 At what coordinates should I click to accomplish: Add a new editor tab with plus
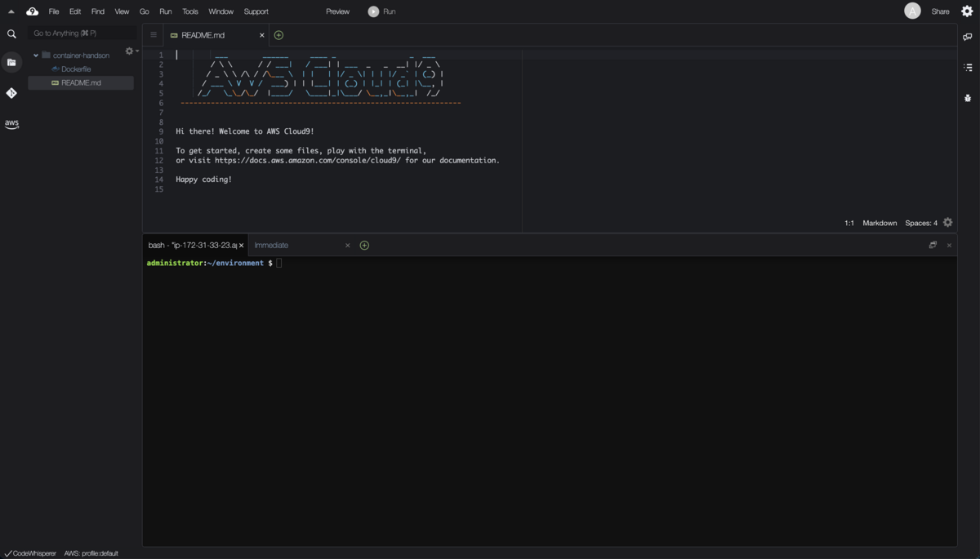(278, 35)
